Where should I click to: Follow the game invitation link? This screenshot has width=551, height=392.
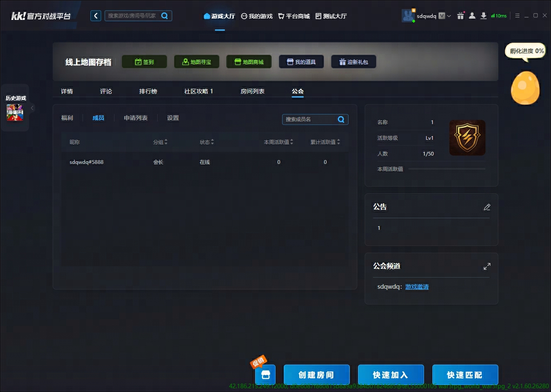[x=417, y=287]
